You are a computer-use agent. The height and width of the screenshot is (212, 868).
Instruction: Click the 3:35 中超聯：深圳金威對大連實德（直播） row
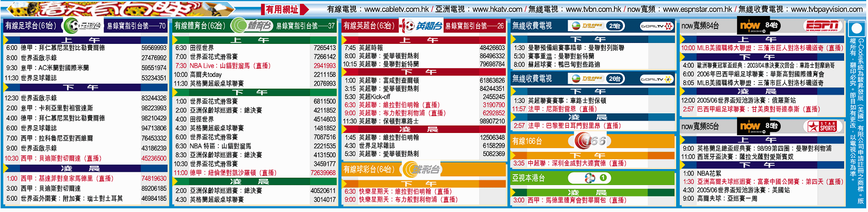pyautogui.click(x=593, y=163)
